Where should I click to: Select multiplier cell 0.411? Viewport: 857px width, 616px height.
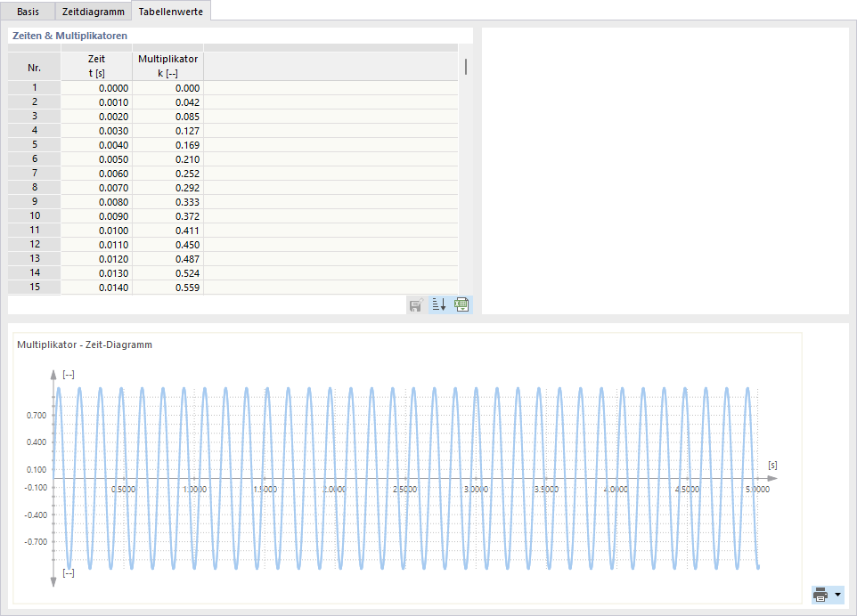167,230
